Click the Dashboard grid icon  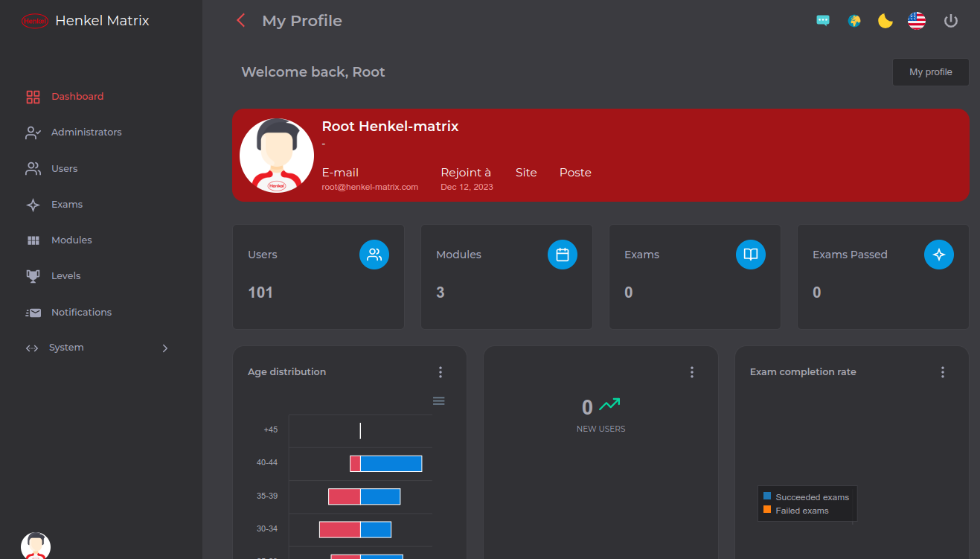coord(33,97)
